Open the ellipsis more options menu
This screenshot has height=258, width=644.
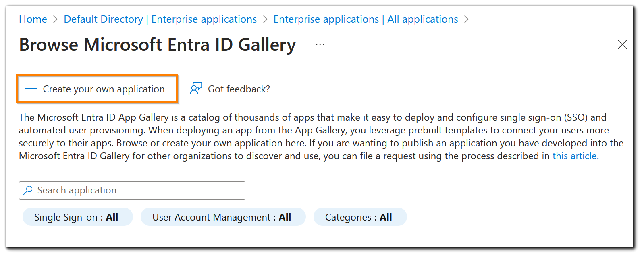[320, 44]
